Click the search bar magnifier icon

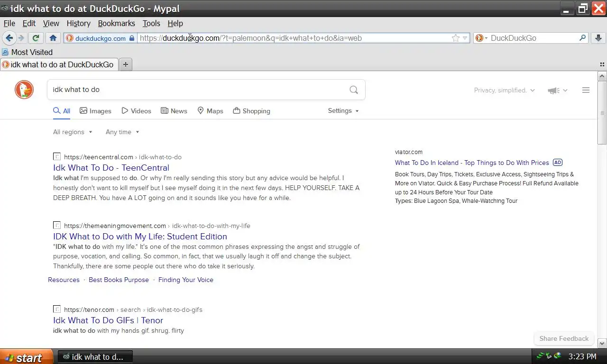pos(583,38)
